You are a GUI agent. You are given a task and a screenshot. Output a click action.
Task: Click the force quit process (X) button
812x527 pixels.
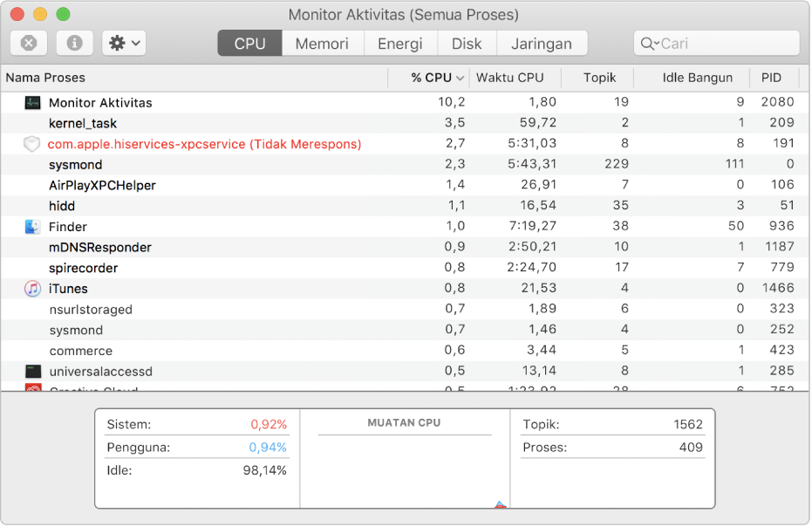tap(29, 43)
